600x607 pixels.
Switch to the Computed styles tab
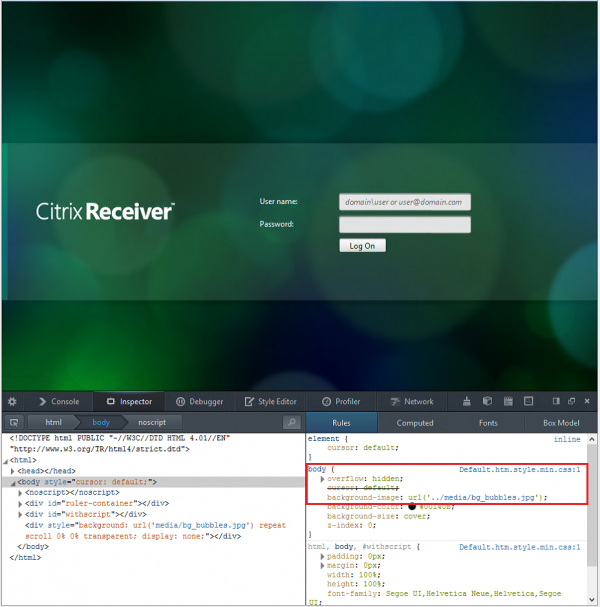pyautogui.click(x=414, y=423)
